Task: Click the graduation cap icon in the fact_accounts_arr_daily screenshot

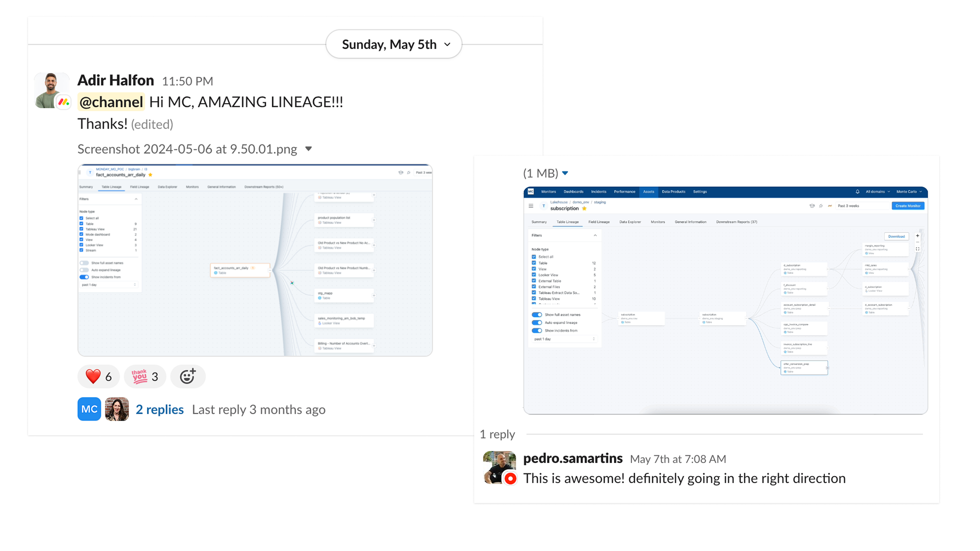Action: click(x=401, y=173)
